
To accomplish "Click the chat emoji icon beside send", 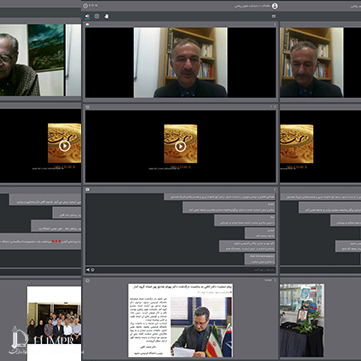I will 93,270.
